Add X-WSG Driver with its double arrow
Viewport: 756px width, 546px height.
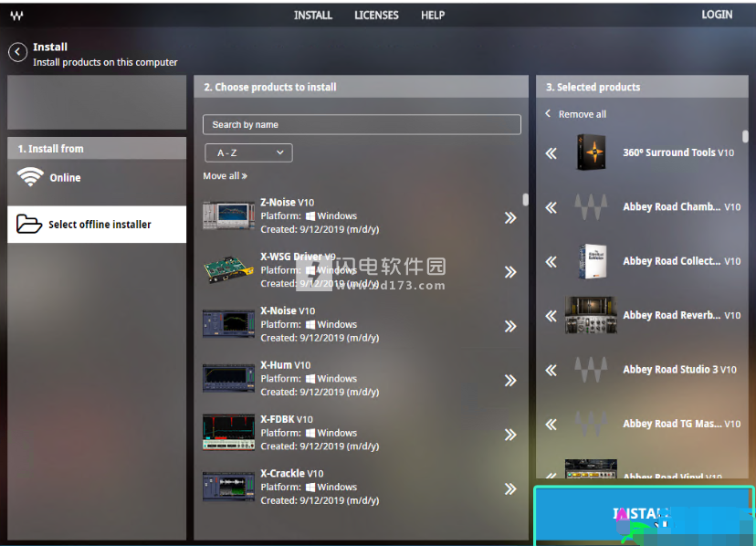tap(510, 272)
